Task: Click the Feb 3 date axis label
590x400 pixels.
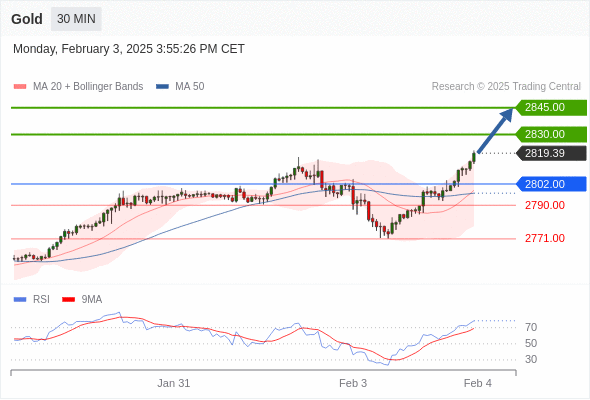Action: 353,383
